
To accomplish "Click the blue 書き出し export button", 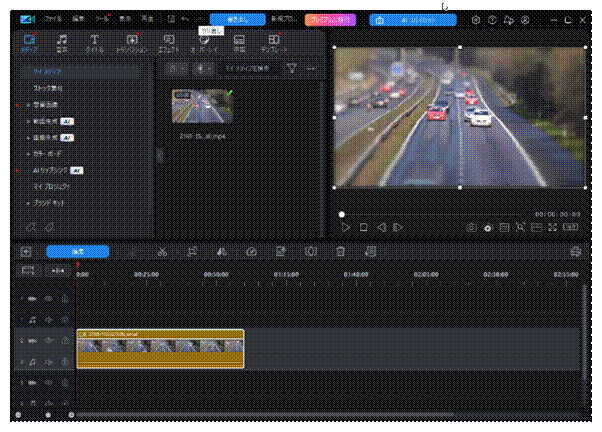I will tap(237, 20).
